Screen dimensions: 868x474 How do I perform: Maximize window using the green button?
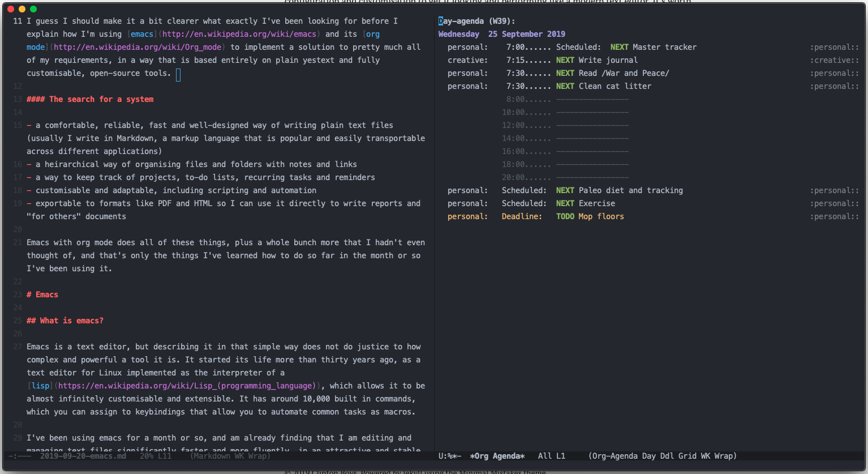[33, 9]
